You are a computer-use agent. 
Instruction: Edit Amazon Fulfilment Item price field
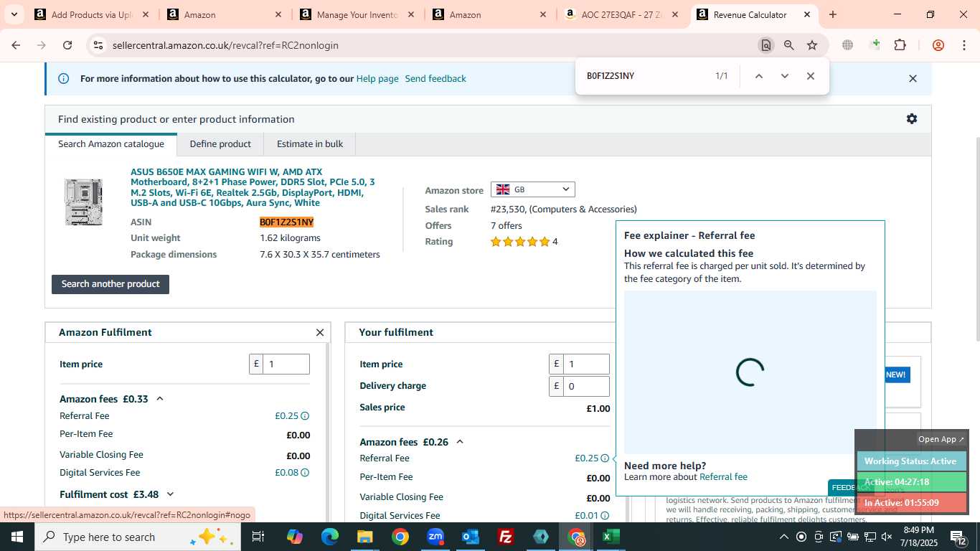(286, 364)
